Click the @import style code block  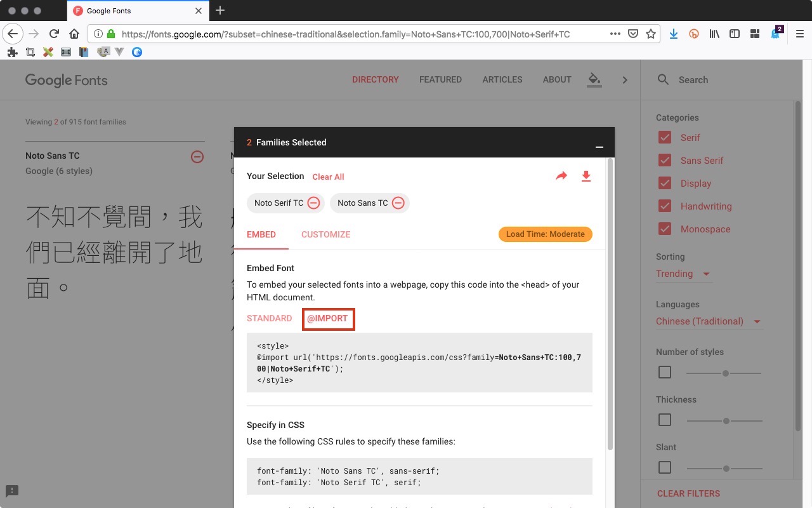[419, 363]
